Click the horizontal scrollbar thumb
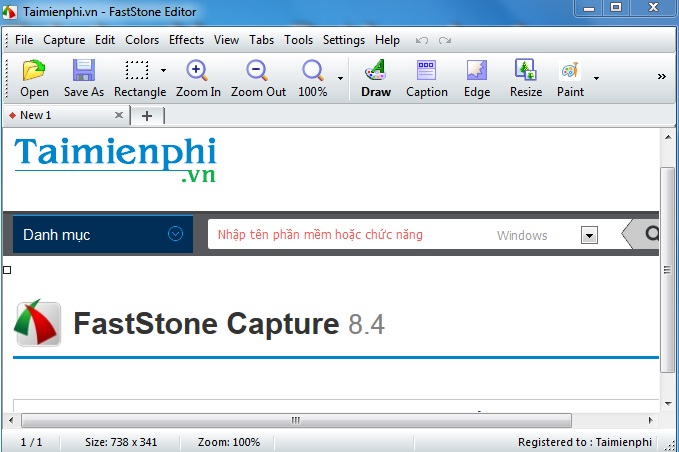Image resolution: width=679 pixels, height=452 pixels. [x=296, y=420]
